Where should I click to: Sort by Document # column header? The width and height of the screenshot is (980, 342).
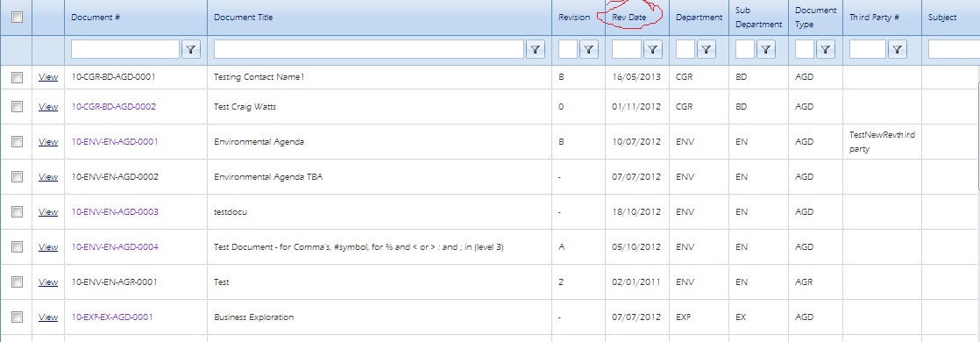pos(96,18)
